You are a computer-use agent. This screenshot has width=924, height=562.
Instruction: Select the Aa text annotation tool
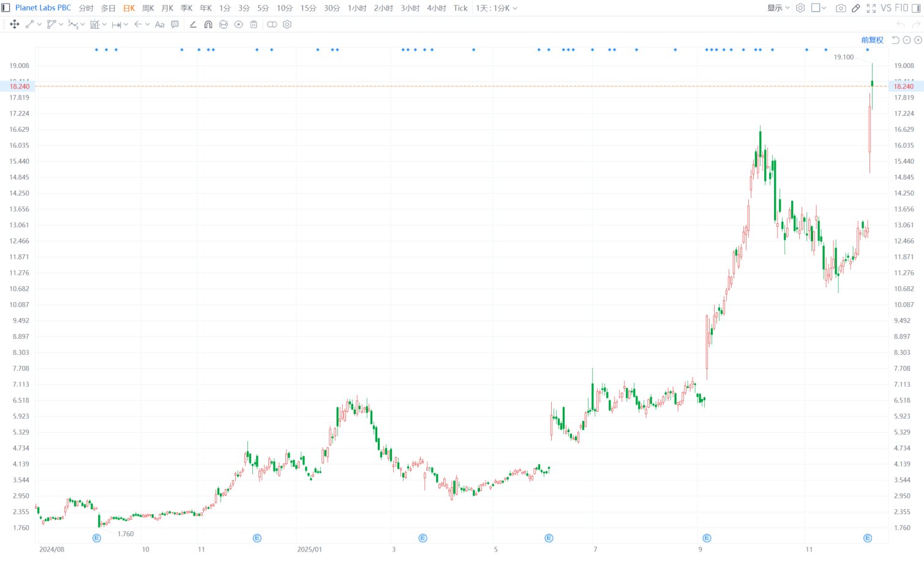coord(160,25)
